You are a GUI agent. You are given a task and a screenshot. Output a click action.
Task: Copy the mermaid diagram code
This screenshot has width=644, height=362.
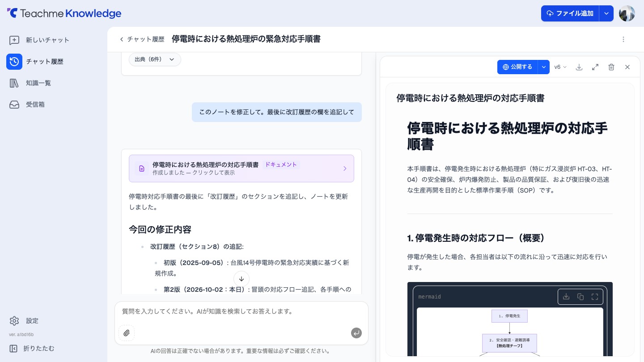click(x=580, y=297)
